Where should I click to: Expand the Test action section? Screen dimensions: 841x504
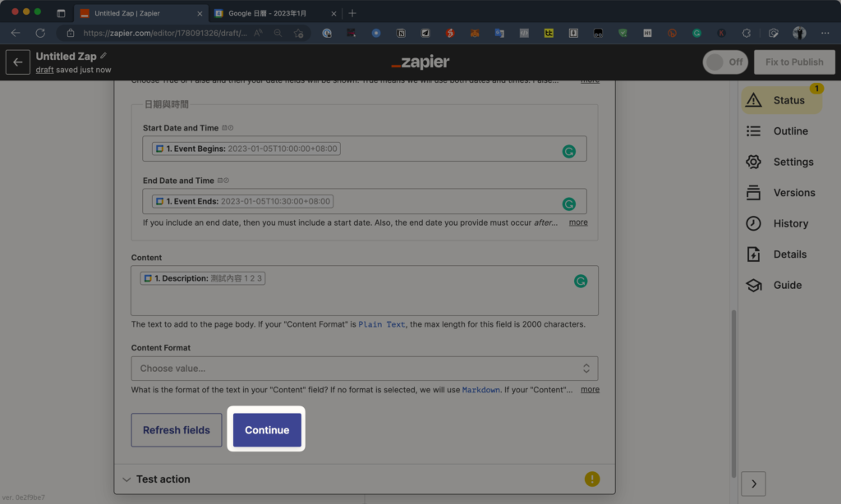[x=365, y=479]
